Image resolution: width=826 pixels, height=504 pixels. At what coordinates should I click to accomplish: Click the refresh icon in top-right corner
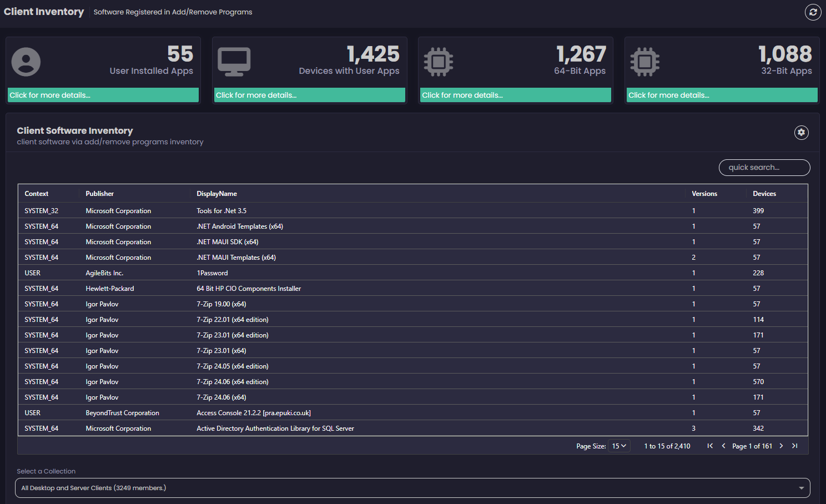(813, 12)
